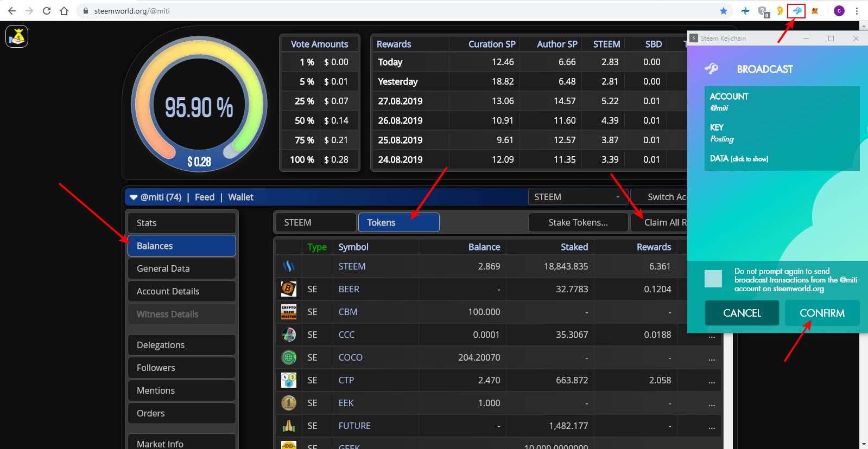This screenshot has height=449, width=868.
Task: Bookmark page with the star icon
Action: point(724,11)
